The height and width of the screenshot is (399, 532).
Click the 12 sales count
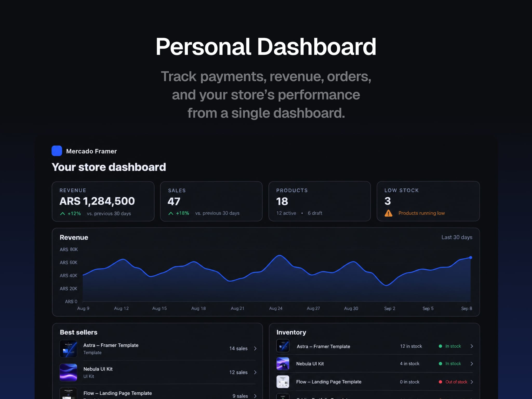[238, 372]
